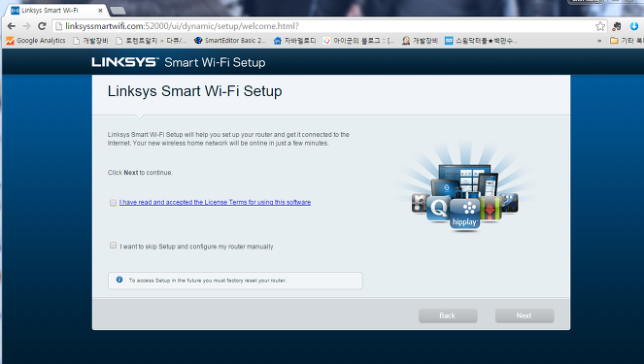
Task: Open bookmark with person avatar icon
Action: click(x=420, y=40)
